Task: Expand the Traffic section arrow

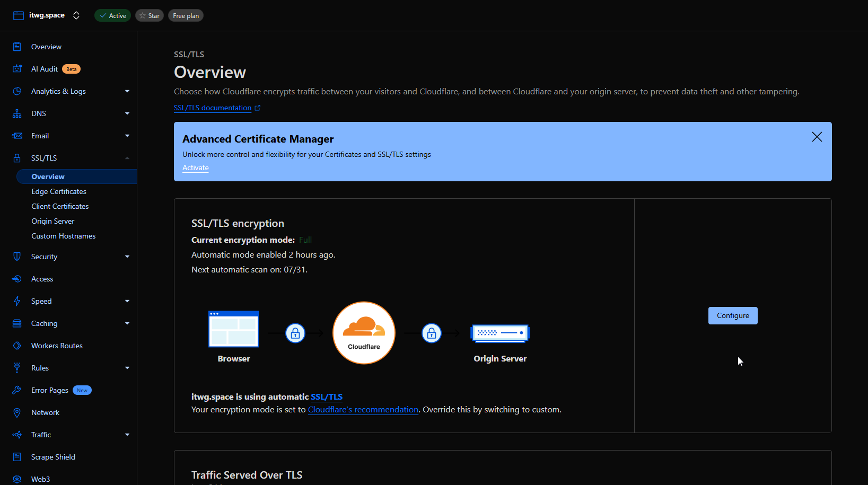Action: pos(127,435)
